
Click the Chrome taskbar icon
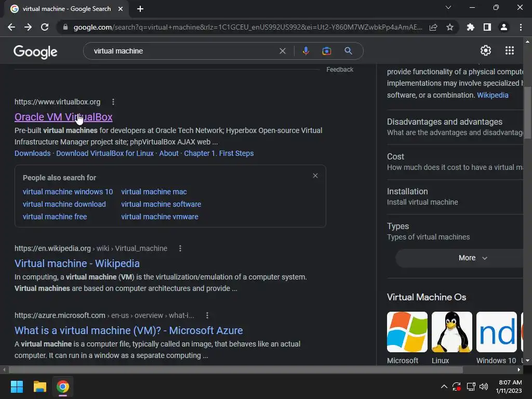[63, 387]
